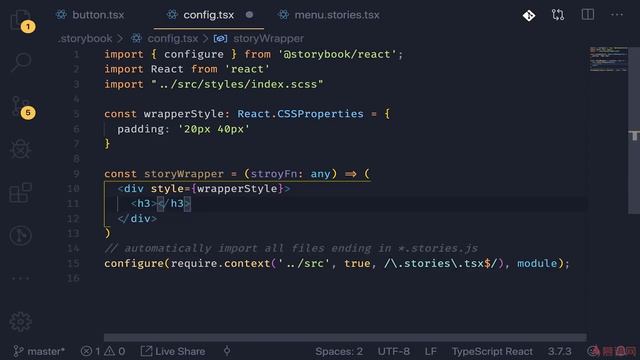This screenshot has height=360, width=640.
Task: Select TypeScript version 3.7.3
Action: point(560,351)
